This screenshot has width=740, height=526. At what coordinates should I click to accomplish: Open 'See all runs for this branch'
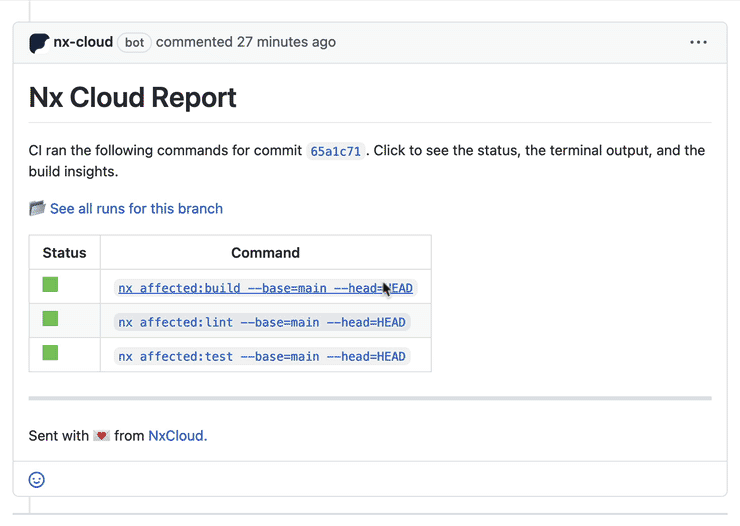click(136, 209)
